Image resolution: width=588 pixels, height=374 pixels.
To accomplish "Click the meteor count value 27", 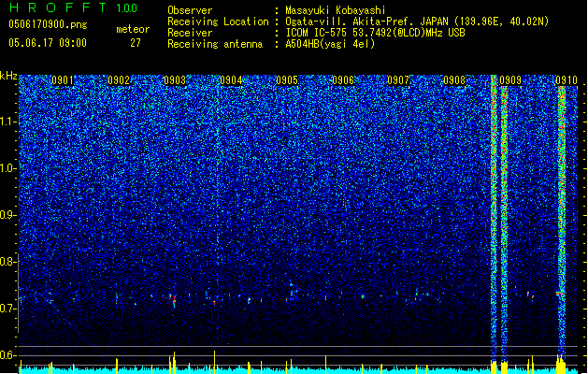I will (136, 43).
